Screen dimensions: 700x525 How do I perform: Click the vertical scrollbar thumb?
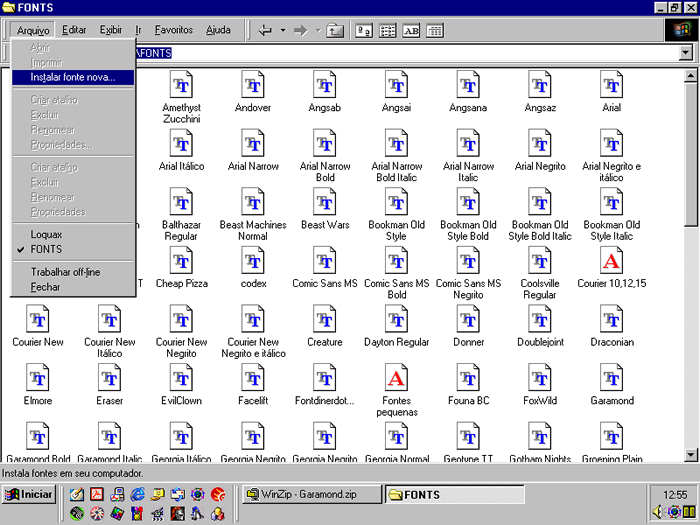coord(690,154)
